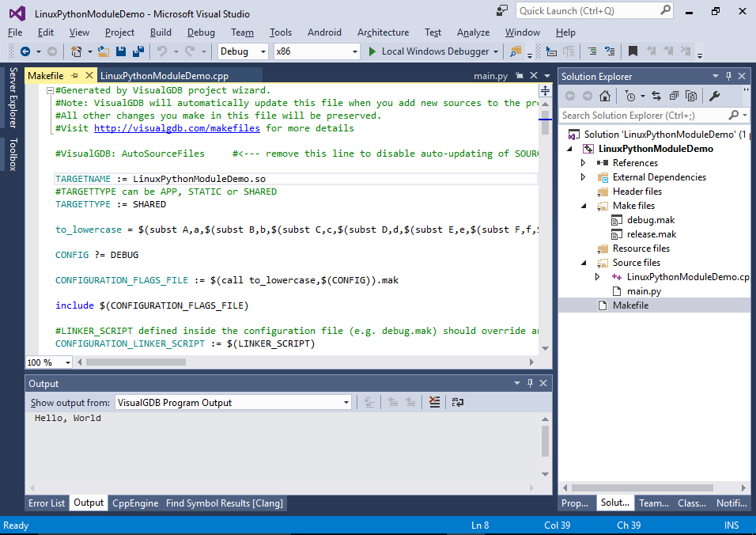Click the Solution Explorer horizontal scrollbar thumb
This screenshot has width=756, height=535.
pos(642,488)
